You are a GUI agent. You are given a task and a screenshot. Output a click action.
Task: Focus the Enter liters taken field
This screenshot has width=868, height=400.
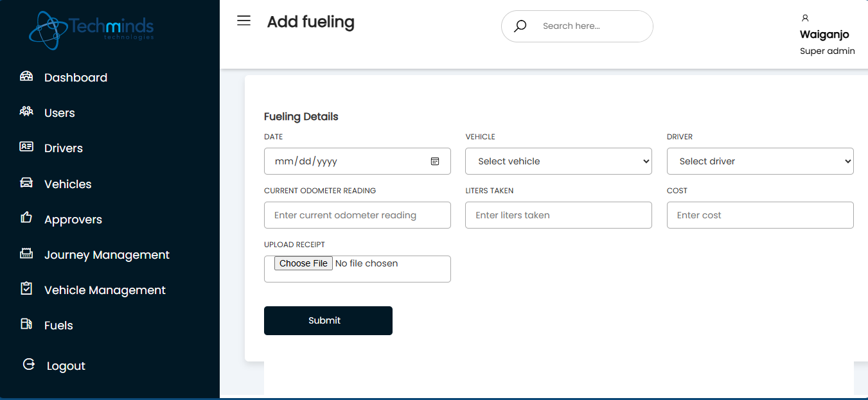(558, 215)
